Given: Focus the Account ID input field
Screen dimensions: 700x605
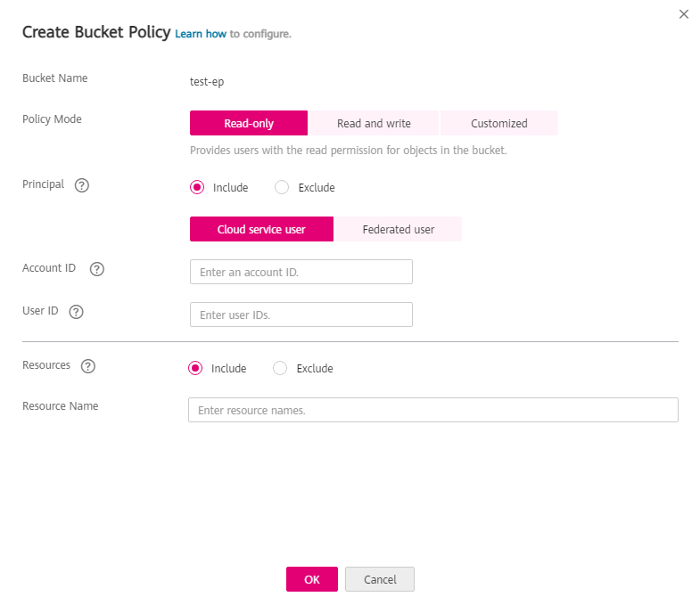Looking at the screenshot, I should coord(301,272).
